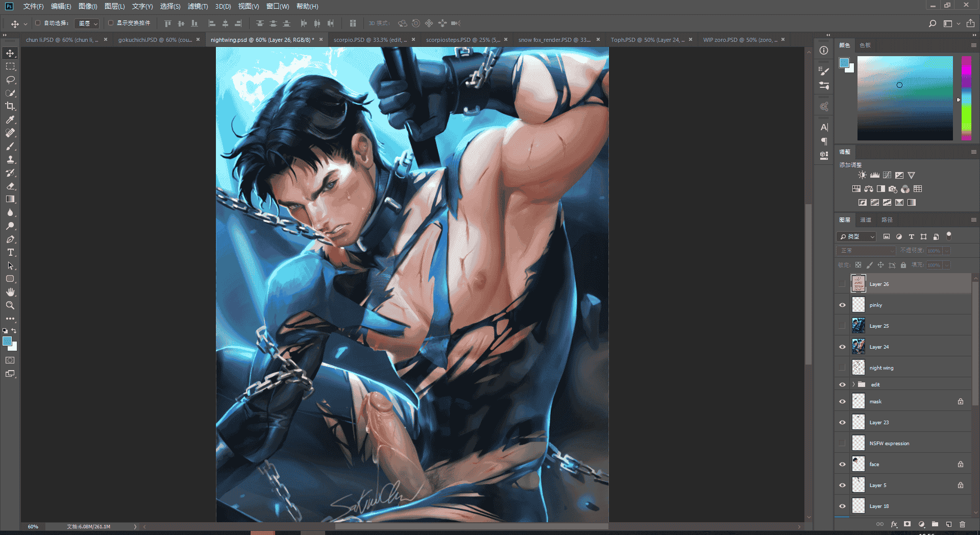This screenshot has height=535, width=980.
Task: Switch to the 色板 panel tab
Action: pyautogui.click(x=865, y=45)
